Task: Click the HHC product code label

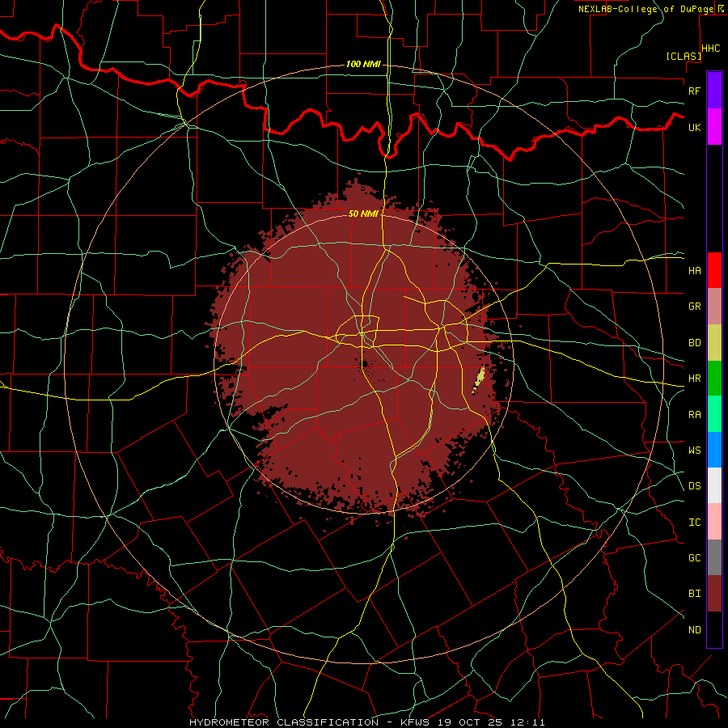Action: (x=711, y=49)
